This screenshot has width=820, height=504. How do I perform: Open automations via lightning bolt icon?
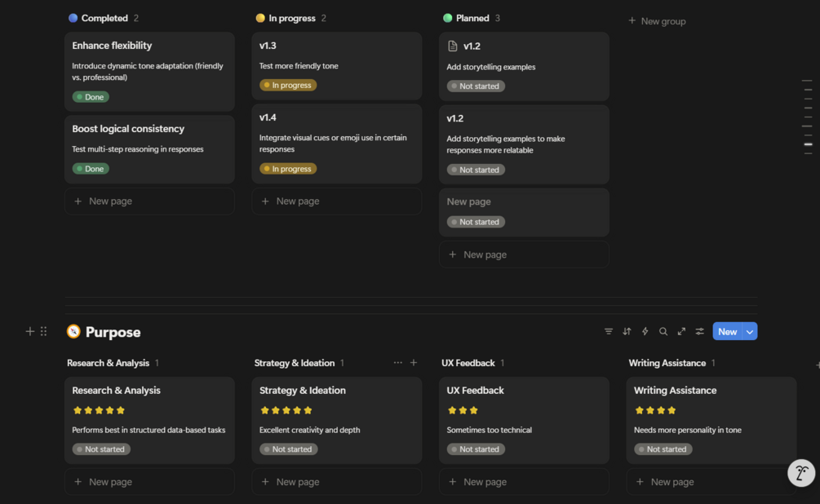pyautogui.click(x=645, y=331)
